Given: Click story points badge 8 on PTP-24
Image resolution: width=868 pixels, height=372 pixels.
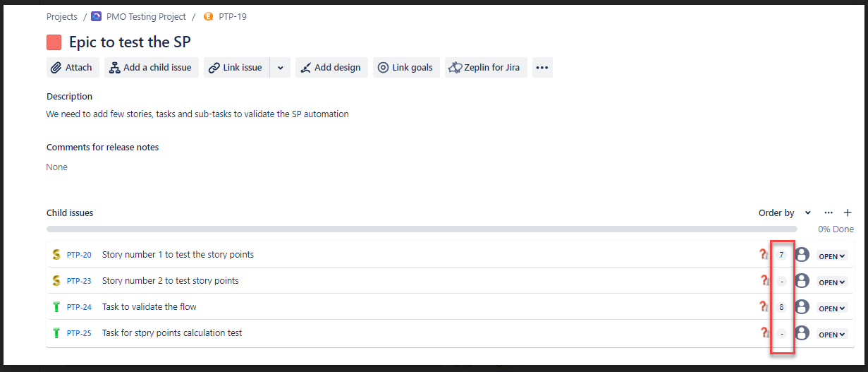Looking at the screenshot, I should tap(781, 308).
